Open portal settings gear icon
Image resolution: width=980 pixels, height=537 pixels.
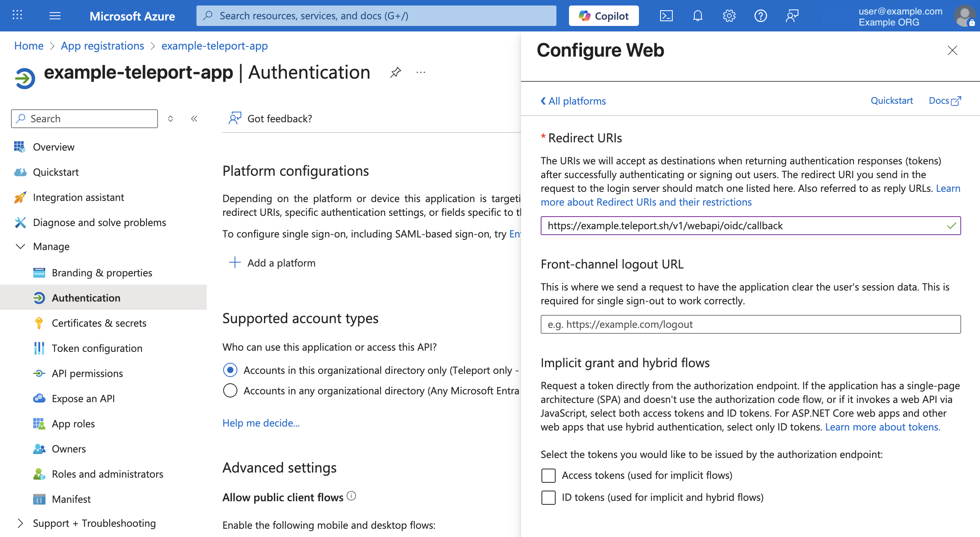point(729,16)
